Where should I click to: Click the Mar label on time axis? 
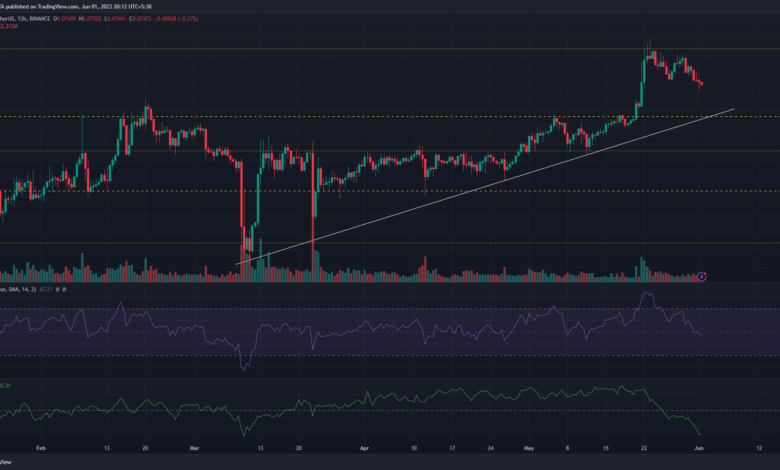(194, 450)
